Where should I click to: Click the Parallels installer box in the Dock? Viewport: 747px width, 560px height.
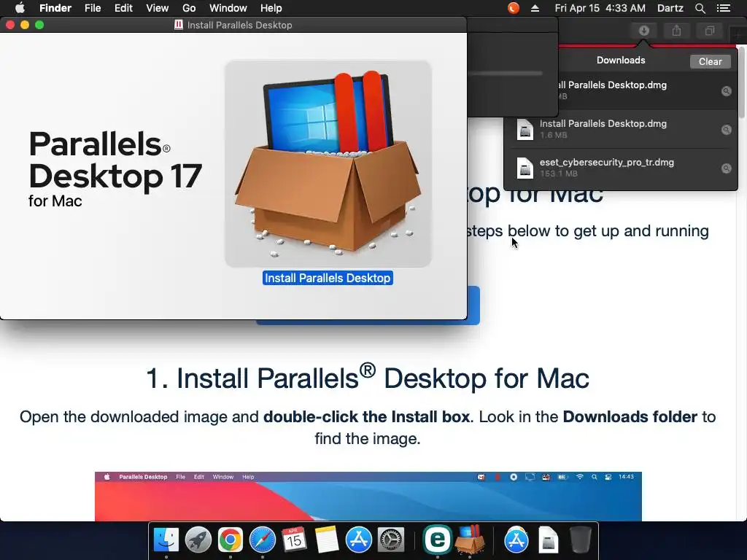pyautogui.click(x=470, y=539)
